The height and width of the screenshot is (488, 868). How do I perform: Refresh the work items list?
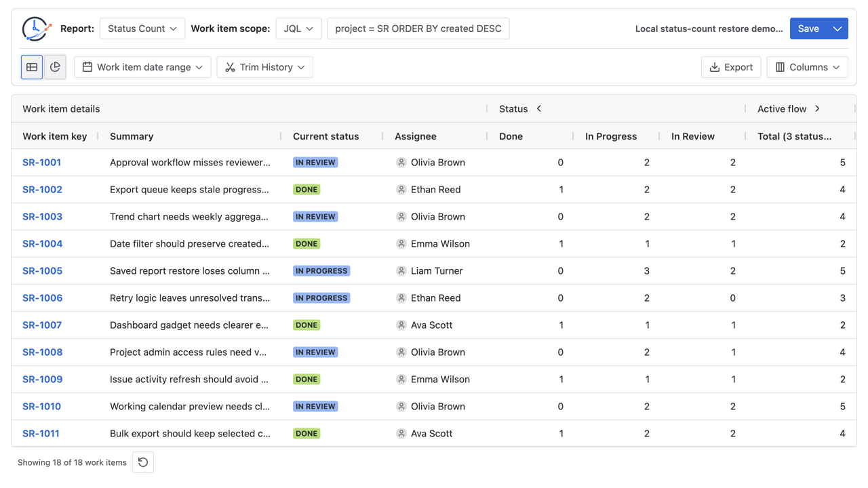coord(143,462)
